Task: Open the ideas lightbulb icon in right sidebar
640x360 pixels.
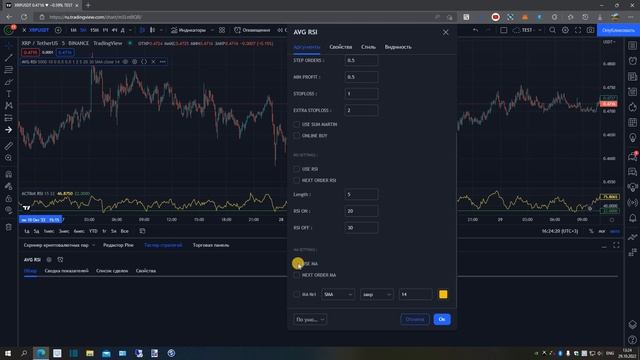Action: [633, 138]
